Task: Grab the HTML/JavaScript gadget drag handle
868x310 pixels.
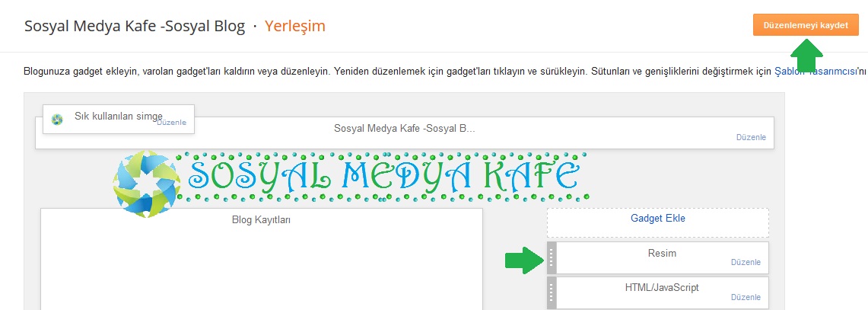Action: [552, 292]
